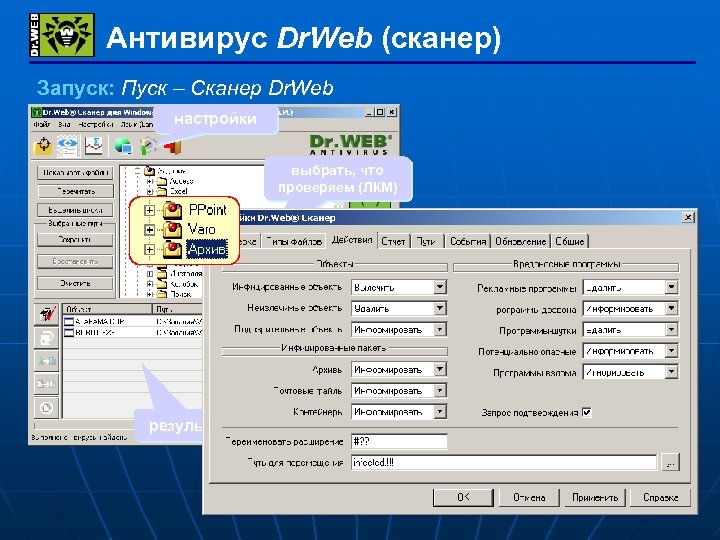Screen dimensions: 720x540
Task: Click the Очистить button in scanner window
Action: pos(75,283)
